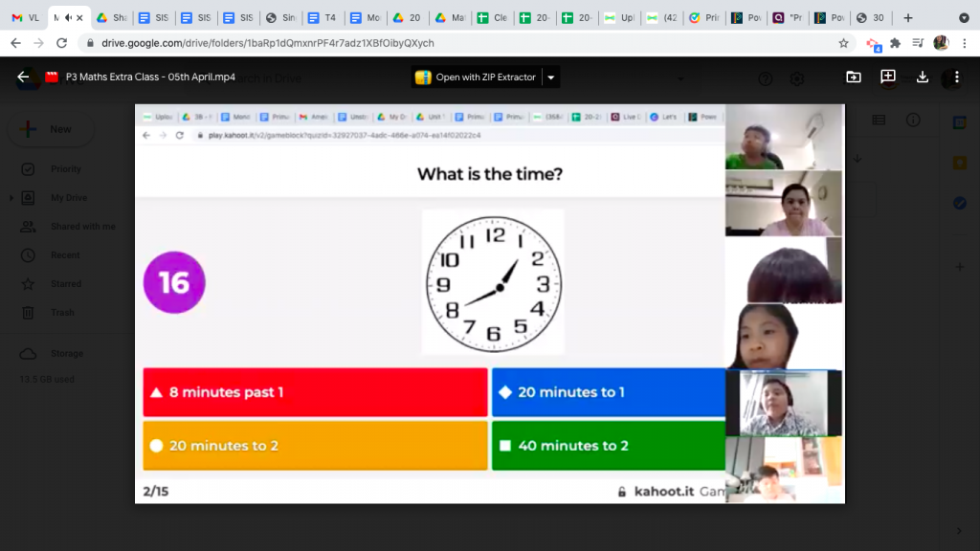Open a new browser tab
The image size is (980, 551).
pos(908,18)
